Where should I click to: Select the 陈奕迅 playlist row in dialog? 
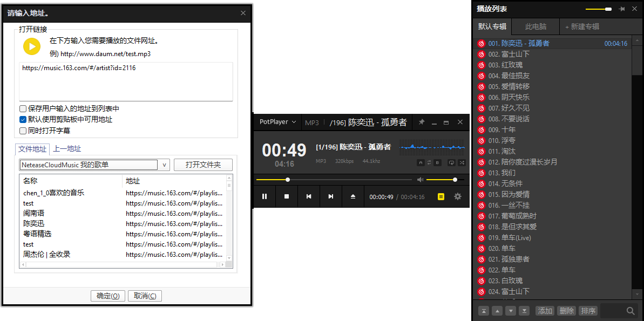123,224
